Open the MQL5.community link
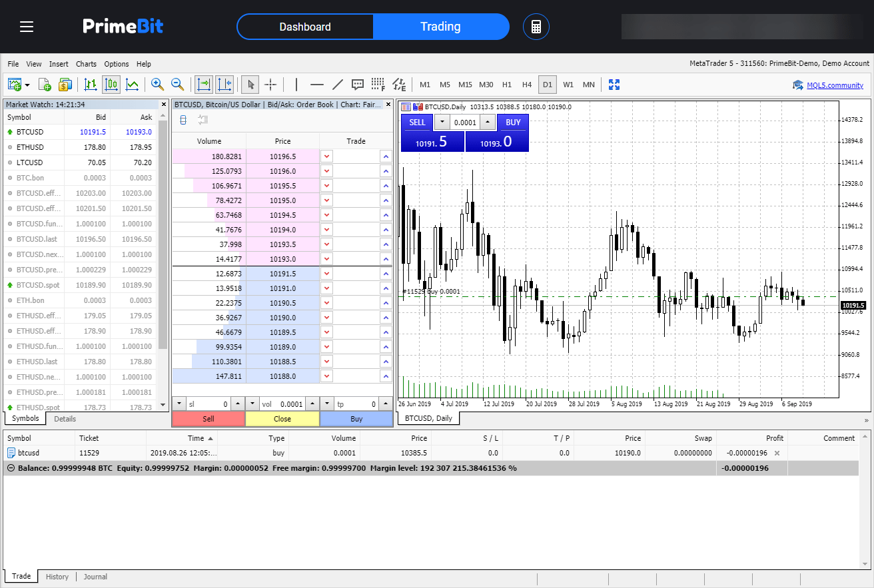This screenshot has height=588, width=874. tap(835, 85)
